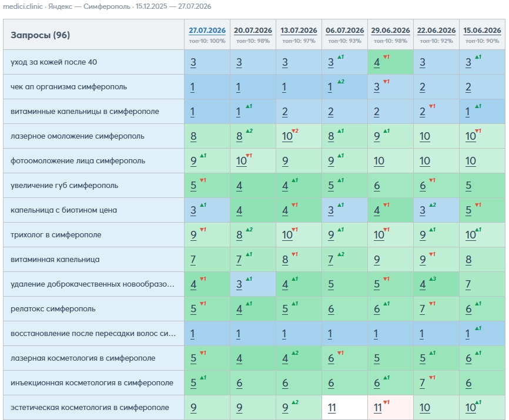Open the 29.06.2026 date column header
509x420 pixels.
(390, 31)
